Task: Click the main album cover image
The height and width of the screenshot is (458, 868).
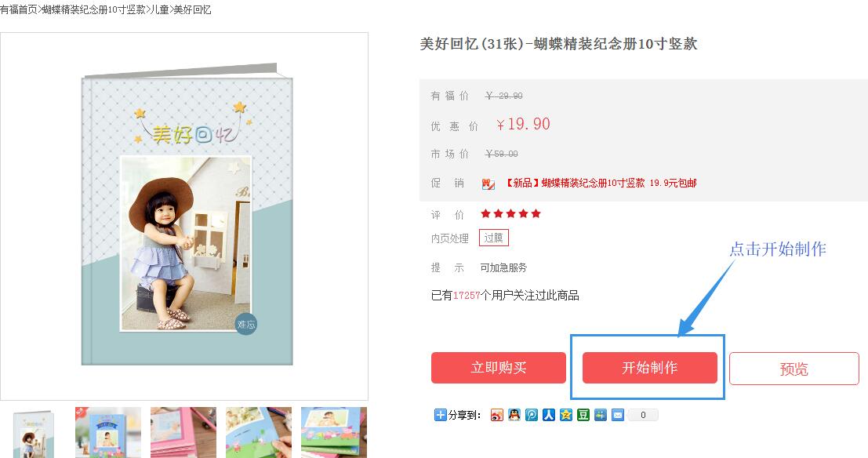Action: tap(187, 214)
